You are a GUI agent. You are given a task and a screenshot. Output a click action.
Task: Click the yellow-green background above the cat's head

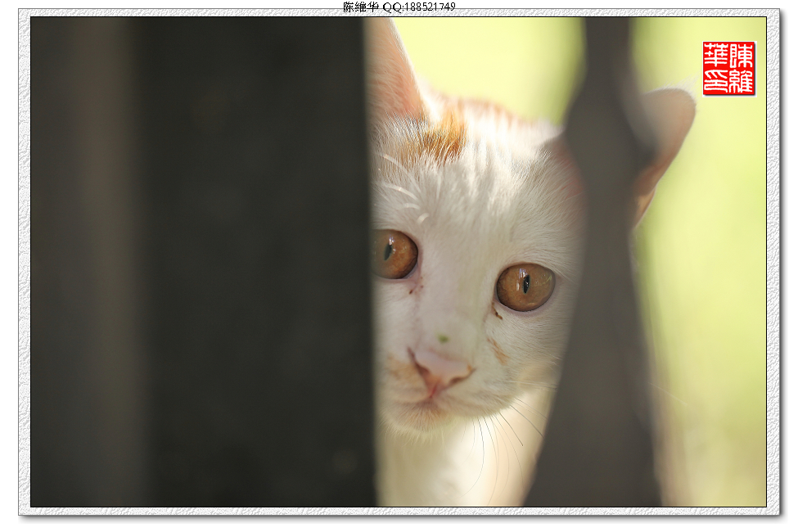point(491,57)
